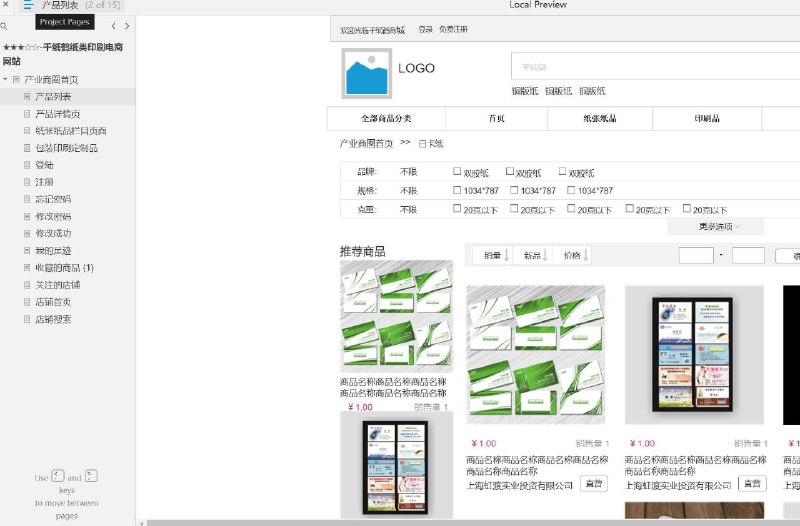
Task: Click the LOGO placeholder image
Action: (366, 73)
